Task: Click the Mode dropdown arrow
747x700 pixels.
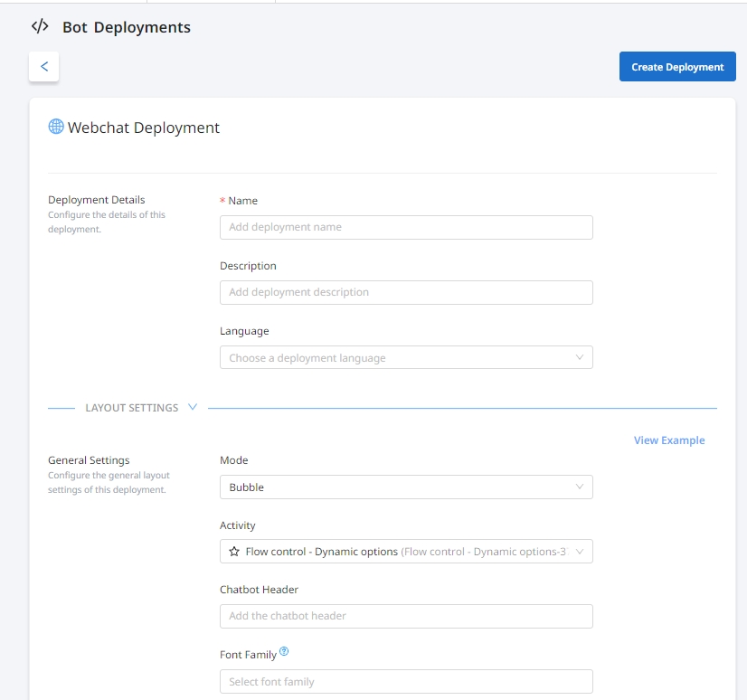Action: click(580, 487)
